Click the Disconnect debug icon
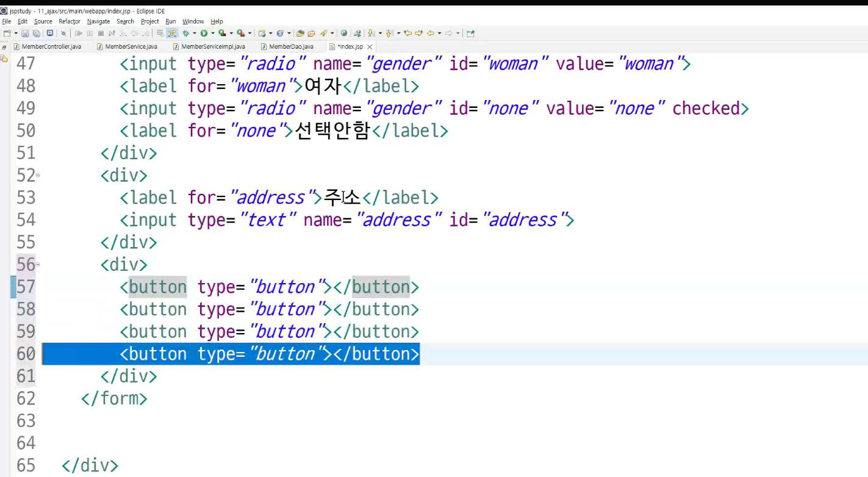The height and width of the screenshot is (477, 868). tap(112, 33)
